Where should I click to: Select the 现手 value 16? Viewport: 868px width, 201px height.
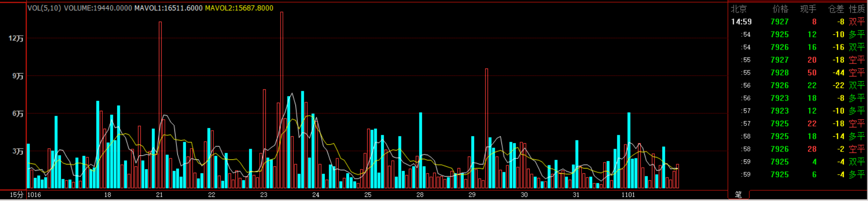point(812,47)
